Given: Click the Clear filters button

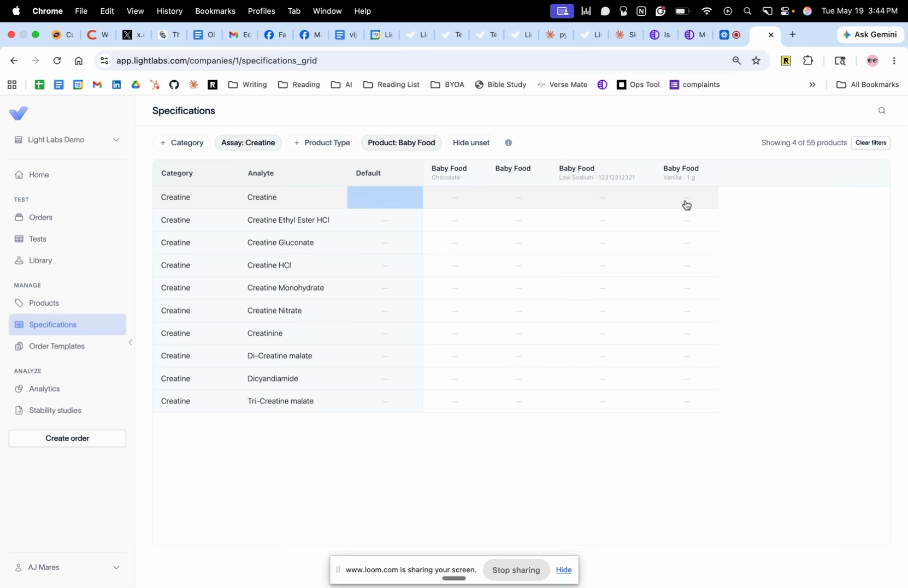Looking at the screenshot, I should pos(870,143).
